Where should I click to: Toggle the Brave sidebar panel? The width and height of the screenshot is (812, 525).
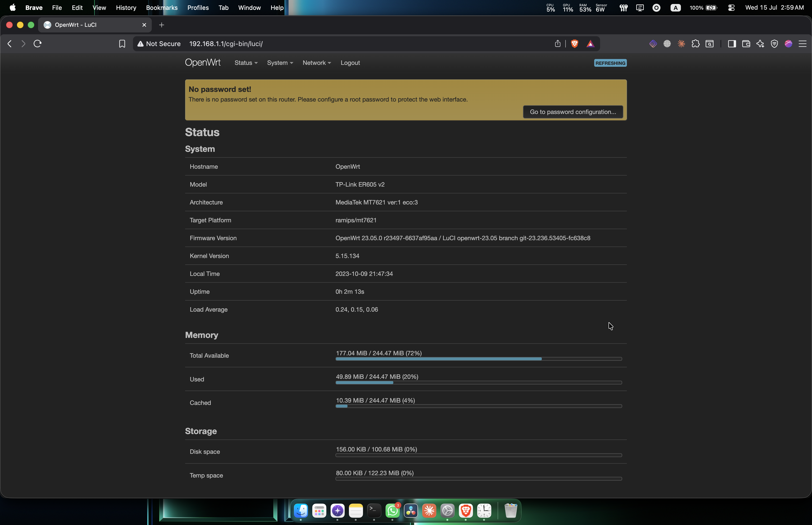point(732,44)
